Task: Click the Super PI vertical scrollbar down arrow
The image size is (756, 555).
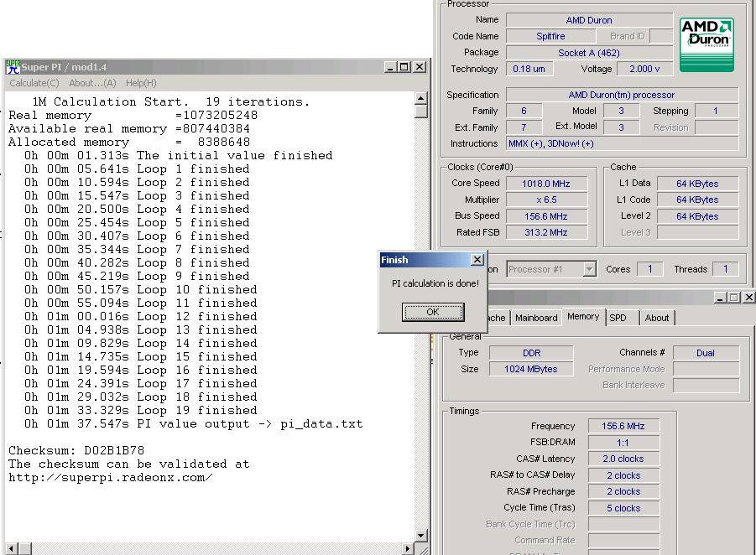Action: pyautogui.click(x=421, y=535)
